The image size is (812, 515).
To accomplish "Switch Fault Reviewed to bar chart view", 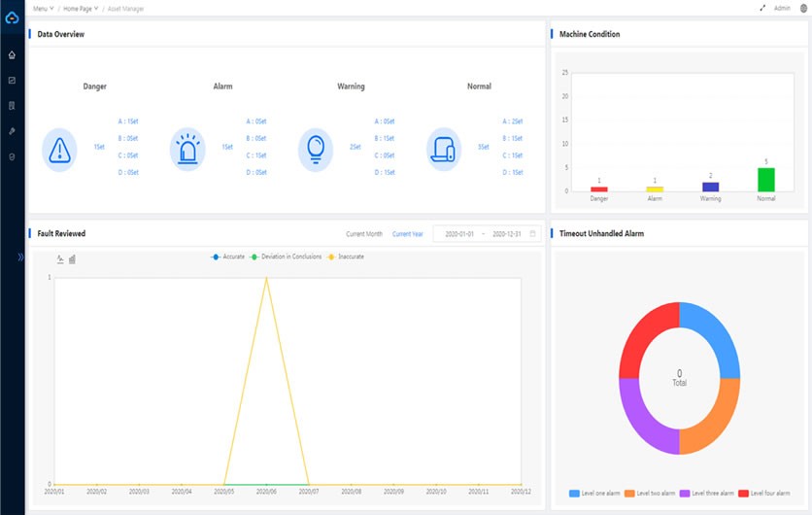I will click(72, 259).
